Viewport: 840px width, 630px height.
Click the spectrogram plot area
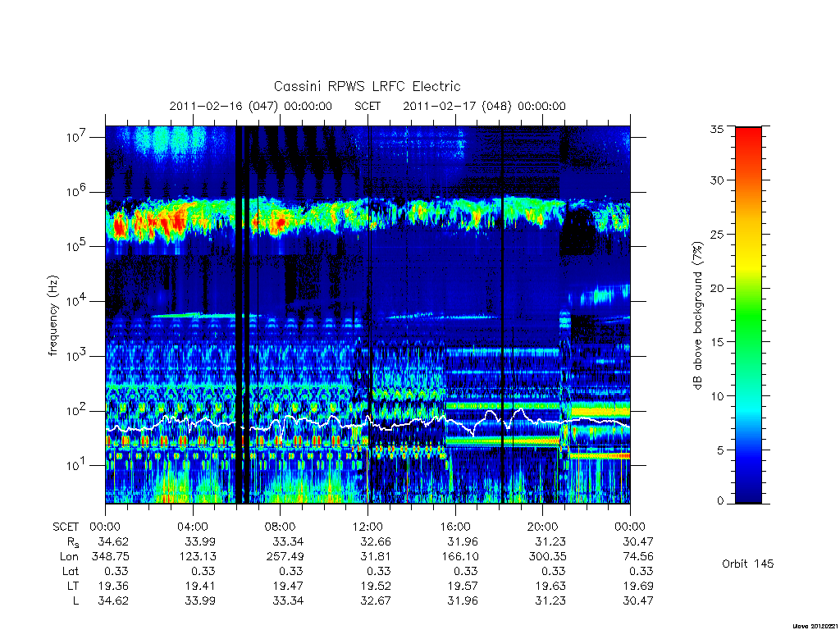[x=367, y=314]
